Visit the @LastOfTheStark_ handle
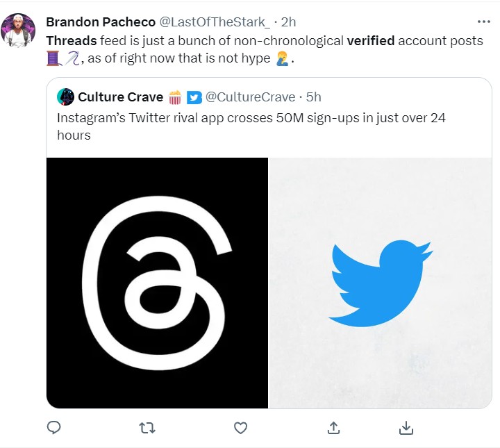The height and width of the screenshot is (448, 500). [215, 22]
